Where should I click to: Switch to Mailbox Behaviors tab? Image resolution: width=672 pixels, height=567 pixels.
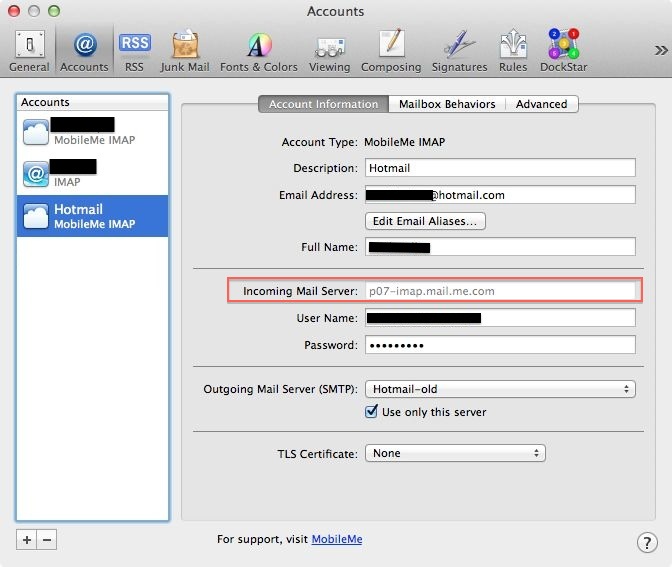click(447, 104)
